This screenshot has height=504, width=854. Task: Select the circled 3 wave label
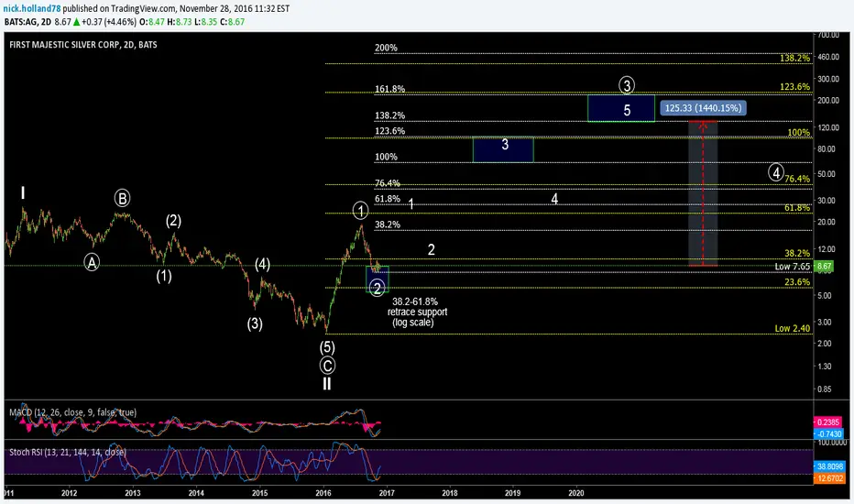[627, 85]
